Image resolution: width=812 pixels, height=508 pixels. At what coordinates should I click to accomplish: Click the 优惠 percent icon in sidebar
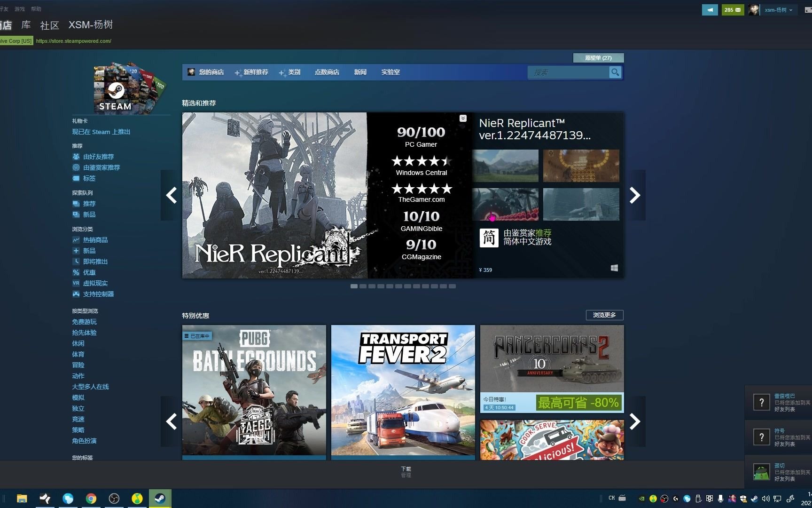coord(76,272)
